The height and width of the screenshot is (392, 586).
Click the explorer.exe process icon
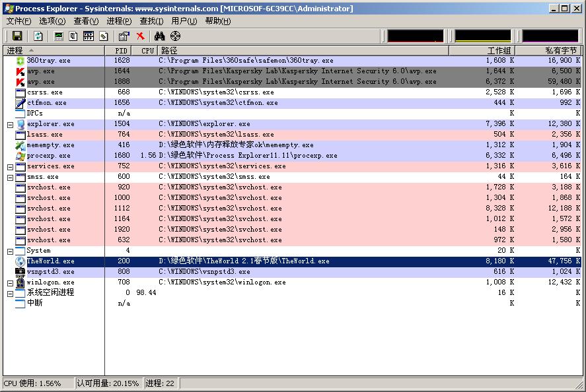tap(20, 124)
